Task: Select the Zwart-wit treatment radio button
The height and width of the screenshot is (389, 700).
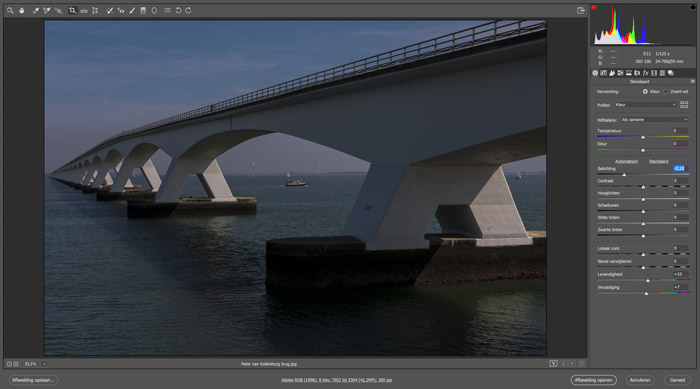Action: coord(666,92)
